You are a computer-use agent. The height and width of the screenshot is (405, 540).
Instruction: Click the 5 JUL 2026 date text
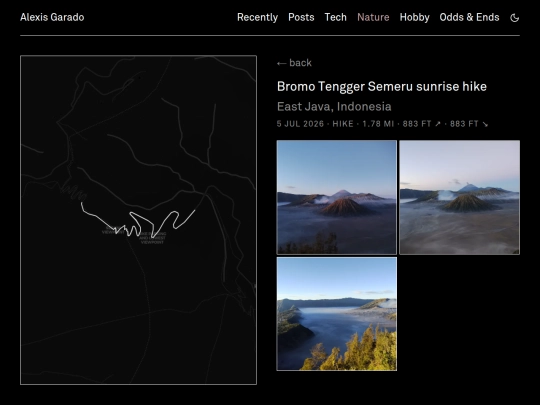[300, 124]
